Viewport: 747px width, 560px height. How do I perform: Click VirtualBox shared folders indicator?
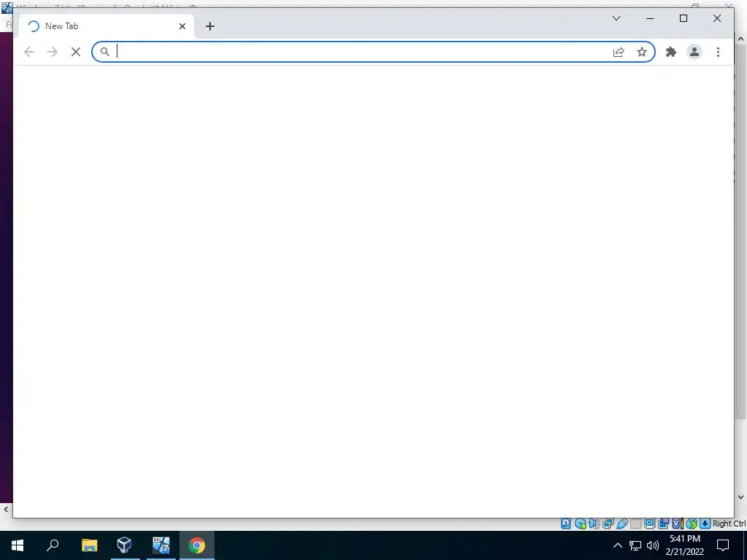pos(635,524)
